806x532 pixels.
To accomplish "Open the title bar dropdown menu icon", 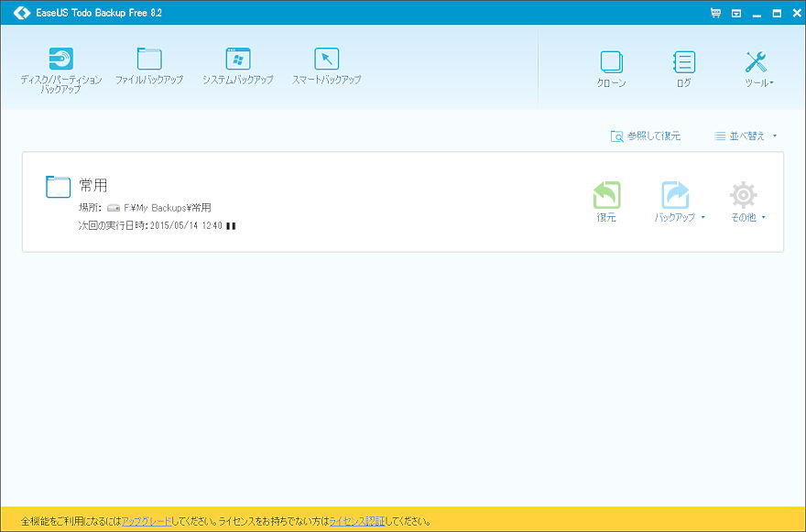I will (735, 13).
